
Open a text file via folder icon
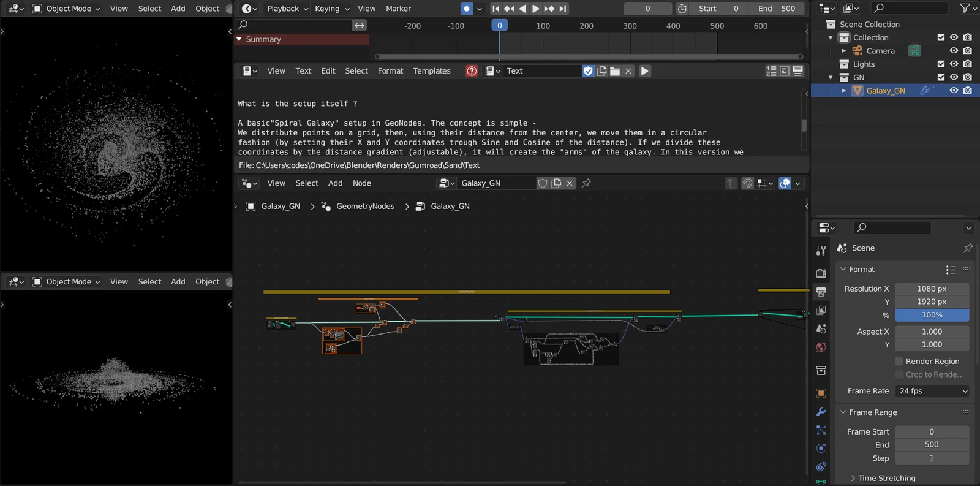(x=615, y=71)
